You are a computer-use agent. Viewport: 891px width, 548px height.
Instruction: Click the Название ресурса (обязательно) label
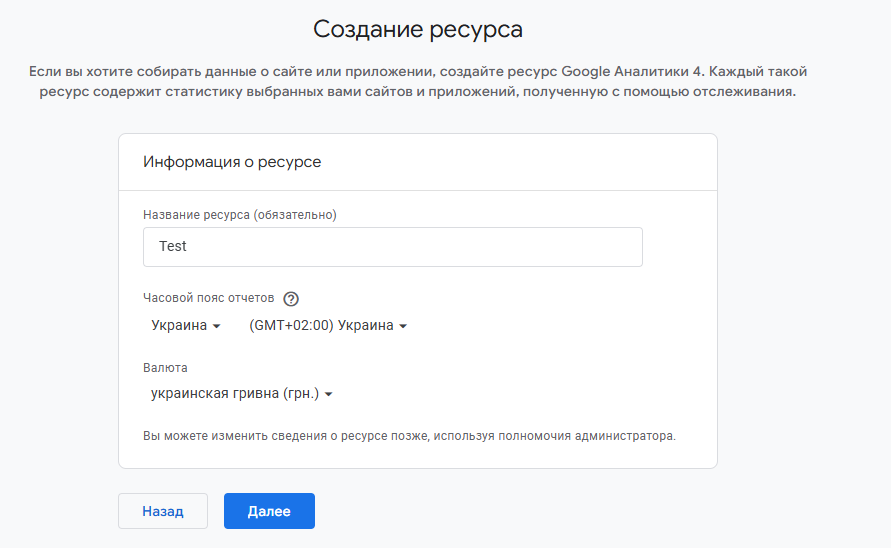click(x=240, y=214)
